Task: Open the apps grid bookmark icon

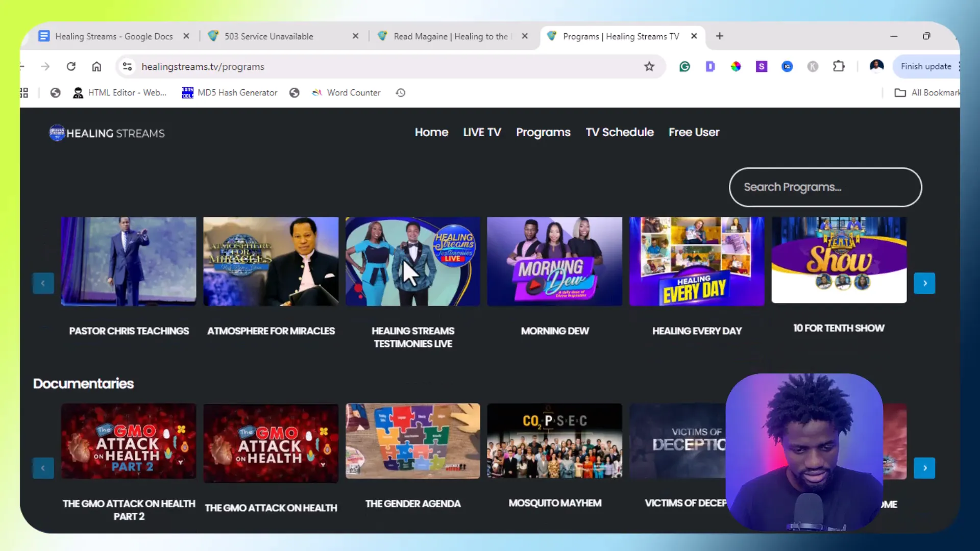Action: (23, 92)
